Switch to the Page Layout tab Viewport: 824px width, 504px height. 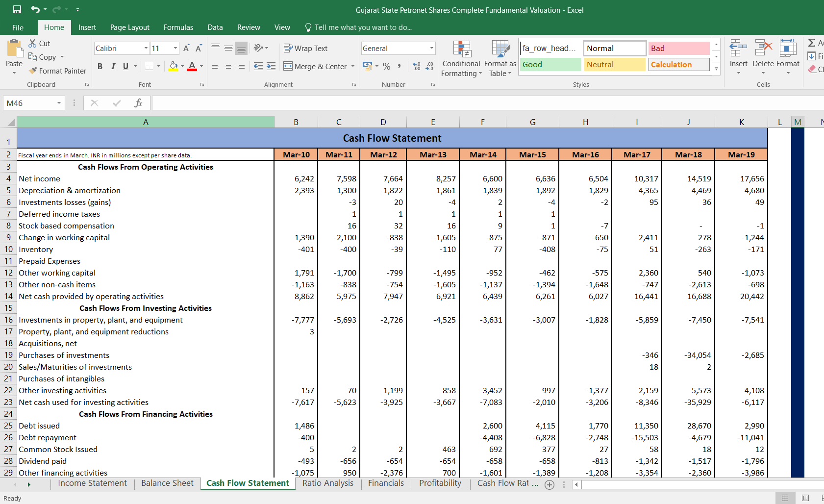click(130, 27)
